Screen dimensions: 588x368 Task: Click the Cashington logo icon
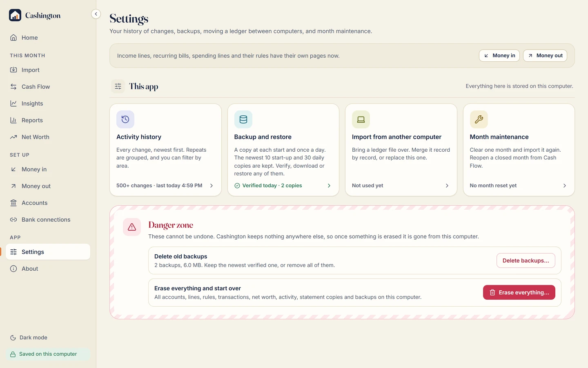[x=15, y=15]
